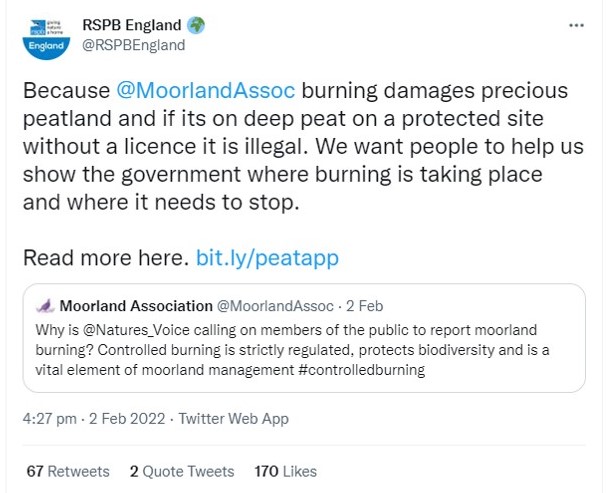
Task: Click the main tweet text about peatland
Action: [x=300, y=150]
